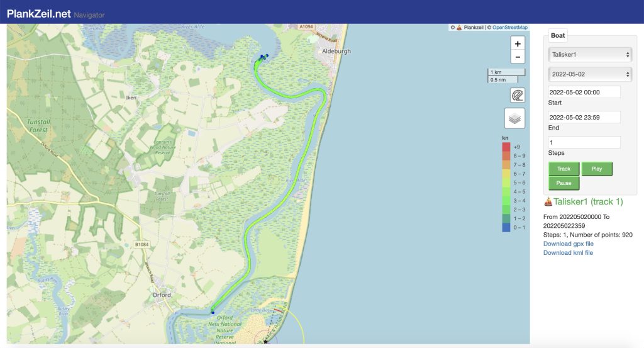Zoom in the map with plus button
644x348 pixels.
point(518,43)
